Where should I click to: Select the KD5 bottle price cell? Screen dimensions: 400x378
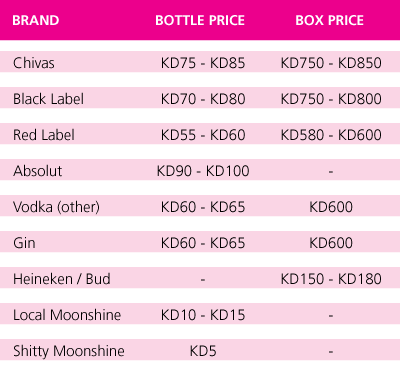(x=203, y=351)
